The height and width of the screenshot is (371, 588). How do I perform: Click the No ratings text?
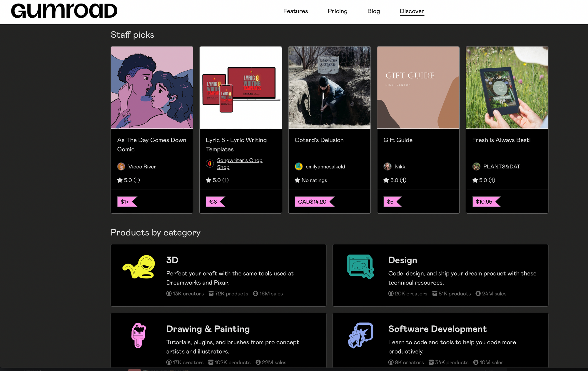click(314, 180)
